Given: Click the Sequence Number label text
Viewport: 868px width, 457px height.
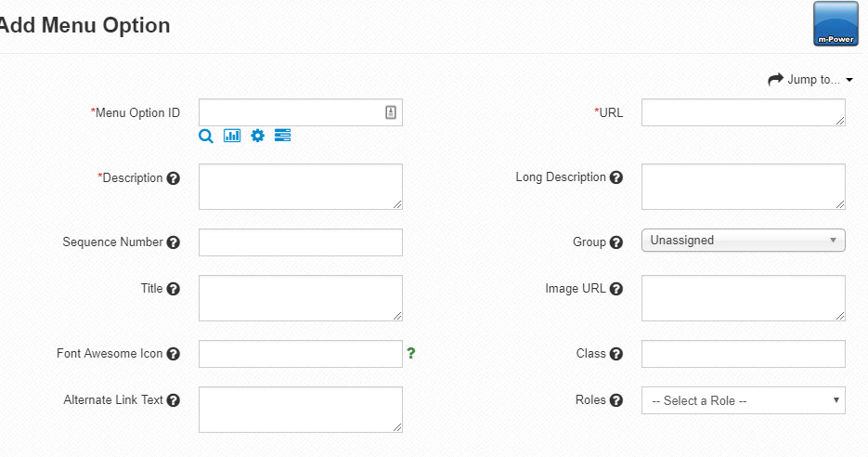Looking at the screenshot, I should [x=113, y=242].
